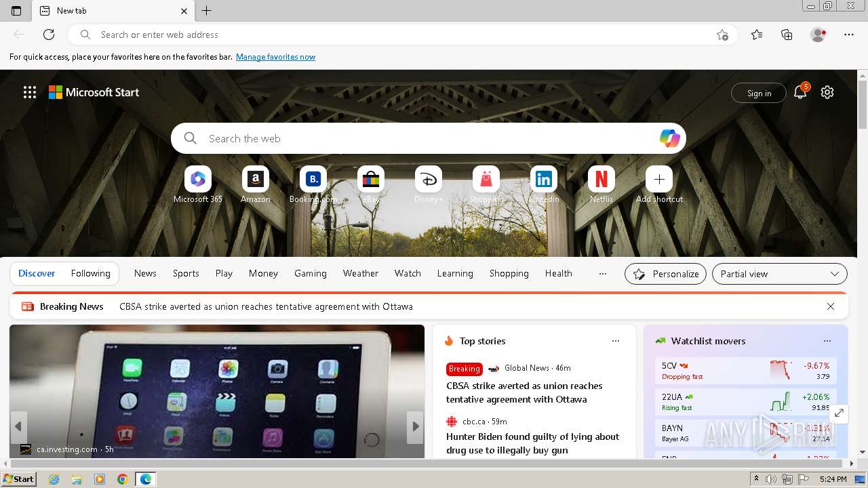
Task: Show next carousel story
Action: [415, 426]
